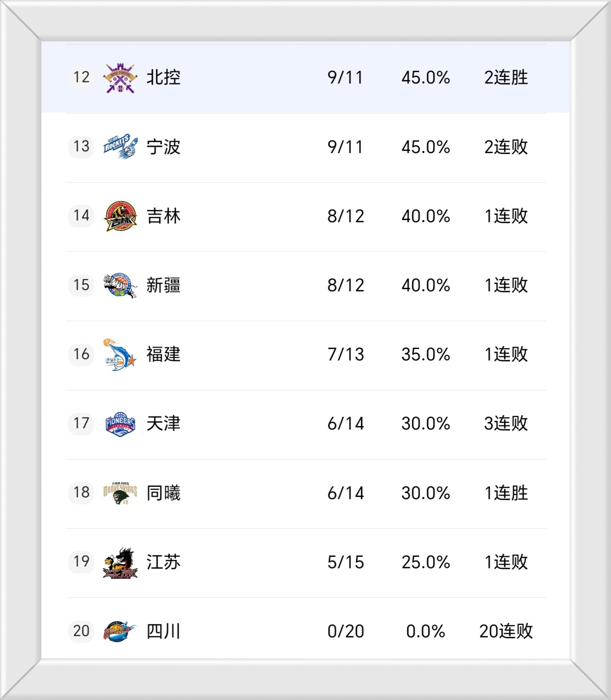Click the 新疆 team name

[x=163, y=285]
